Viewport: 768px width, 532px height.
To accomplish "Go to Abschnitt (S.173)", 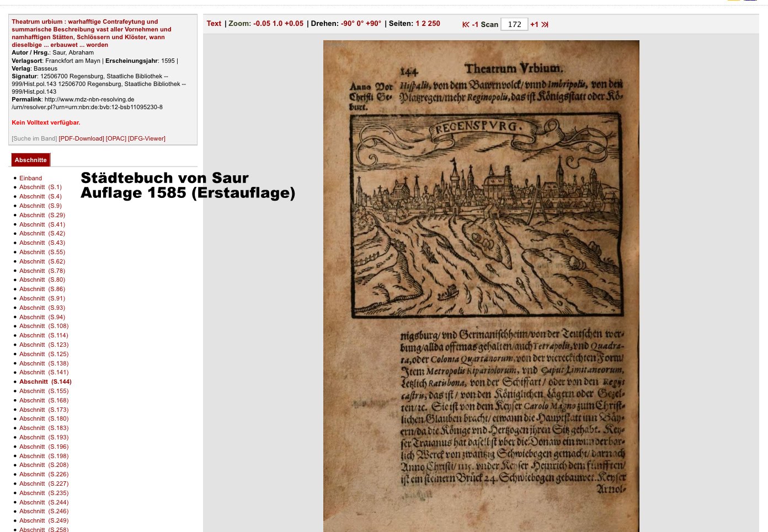I will coord(44,410).
